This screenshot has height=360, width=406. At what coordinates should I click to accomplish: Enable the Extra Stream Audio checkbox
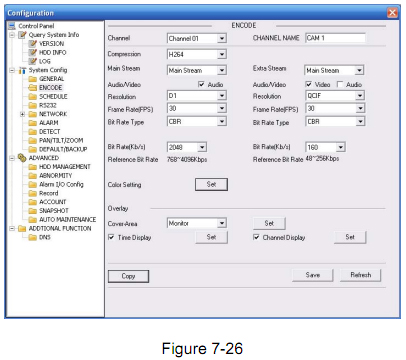340,84
